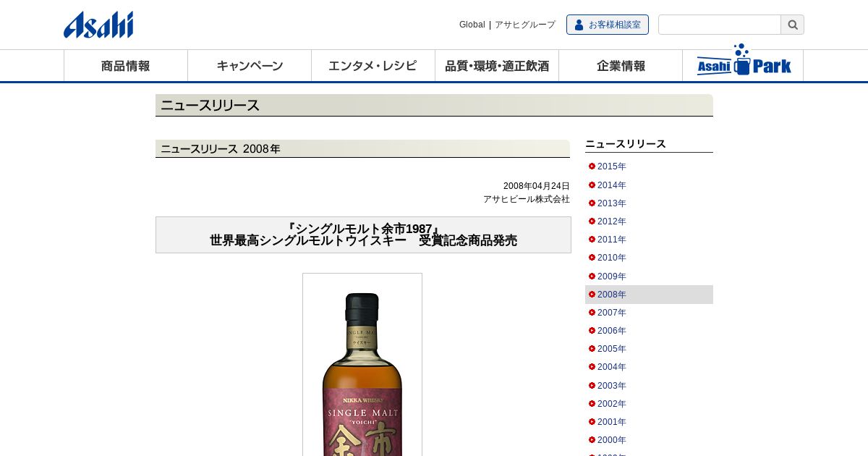Open 2007年 news releases
The image size is (868, 456).
tap(612, 313)
